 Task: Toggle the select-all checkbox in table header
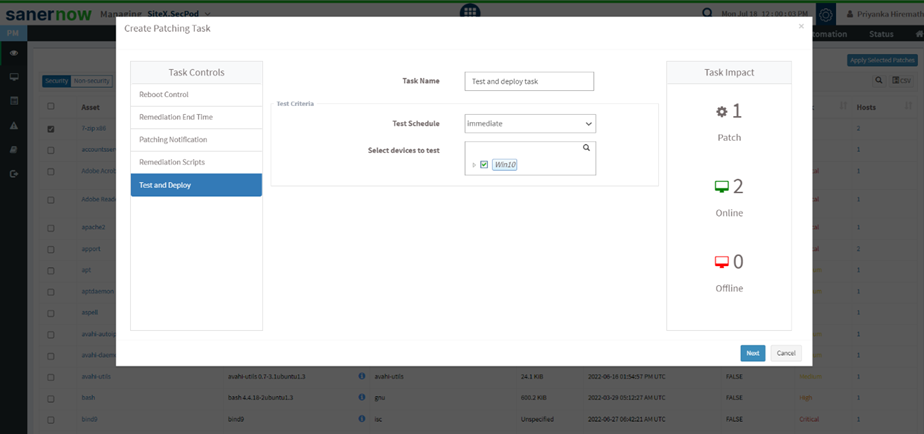[x=51, y=107]
